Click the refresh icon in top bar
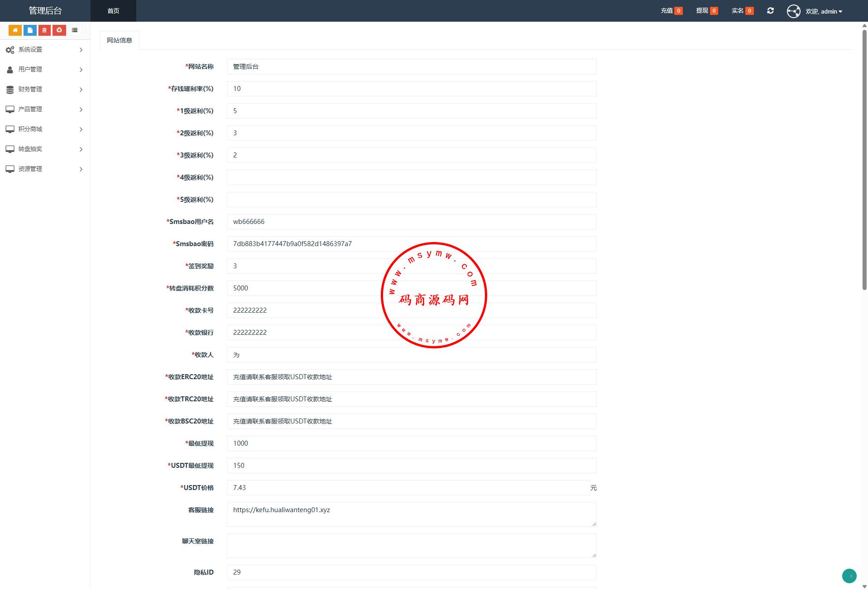The height and width of the screenshot is (590, 868). click(770, 10)
